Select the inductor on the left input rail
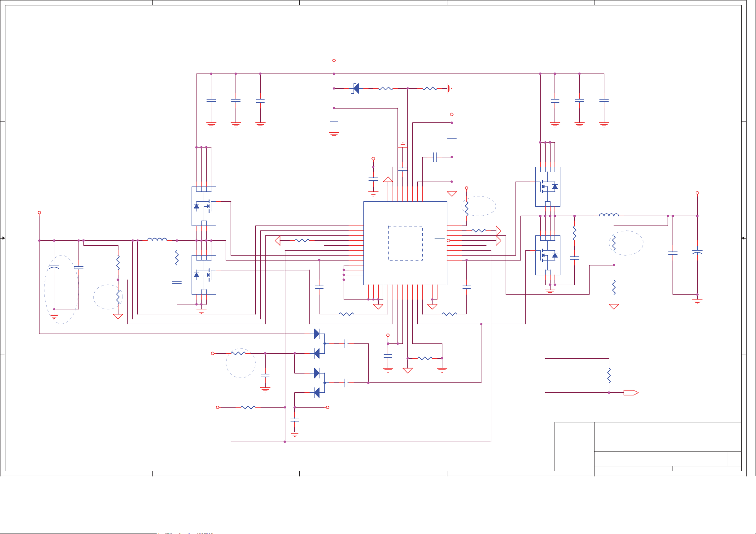Viewport: 756px width, 534px height. pos(157,240)
